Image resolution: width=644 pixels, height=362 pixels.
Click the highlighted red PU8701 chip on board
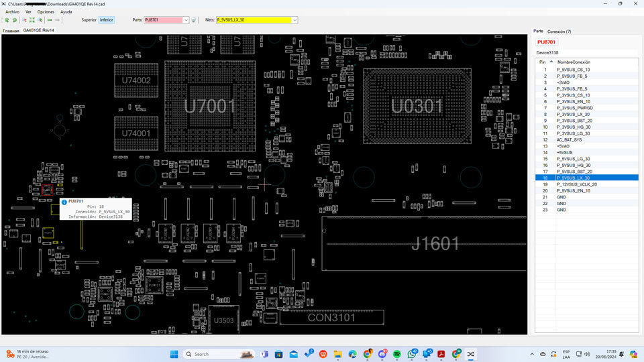47,190
